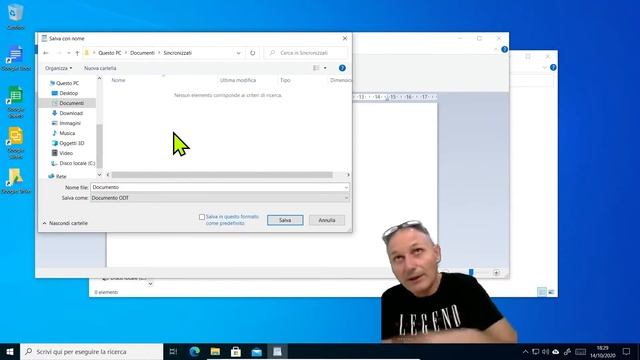Open Windows Start menu
The image size is (640, 360).
[x=10, y=351]
